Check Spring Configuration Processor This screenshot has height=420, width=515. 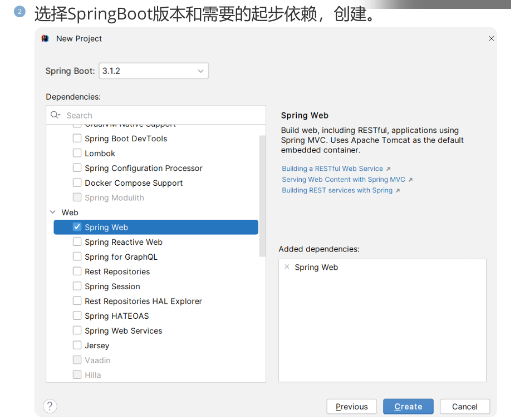click(x=77, y=167)
